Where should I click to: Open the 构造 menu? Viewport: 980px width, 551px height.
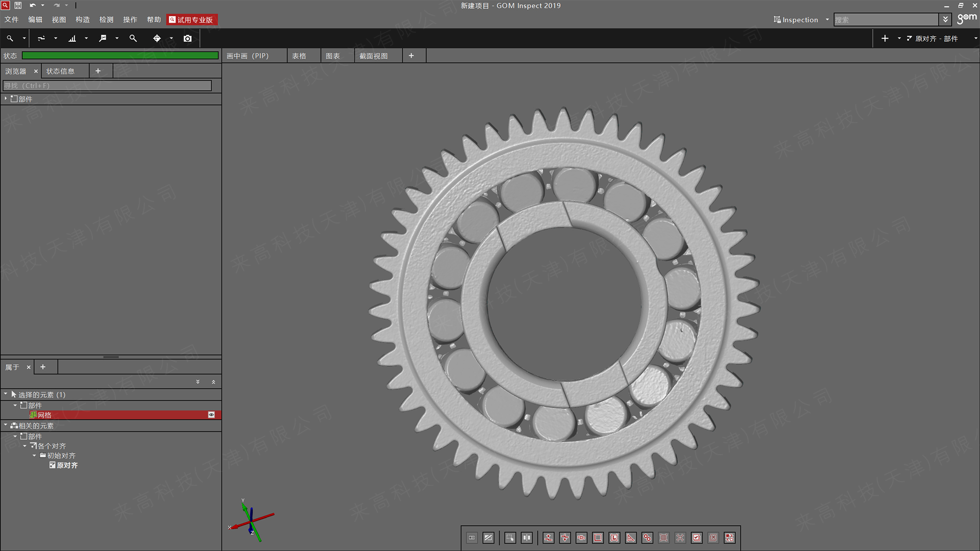tap(82, 20)
